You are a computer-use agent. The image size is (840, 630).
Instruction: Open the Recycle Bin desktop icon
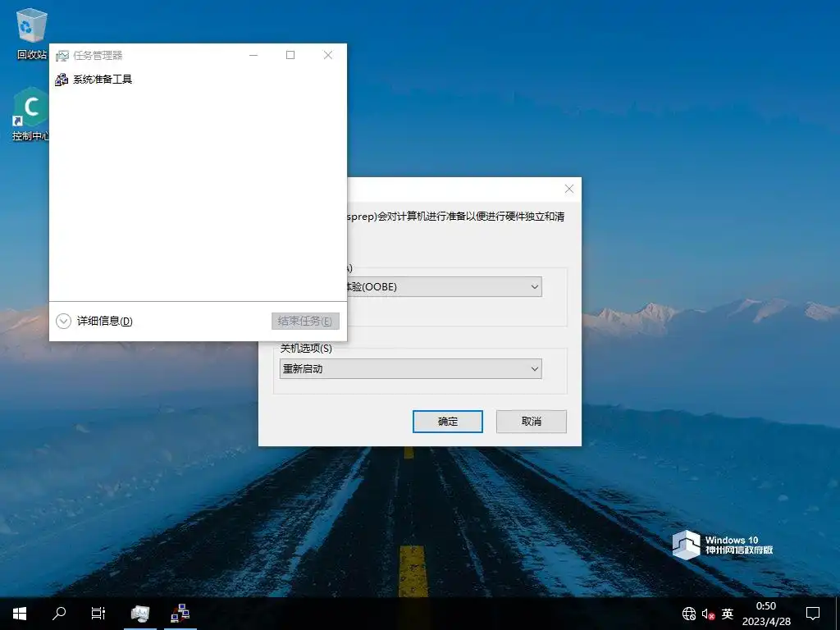click(x=32, y=33)
